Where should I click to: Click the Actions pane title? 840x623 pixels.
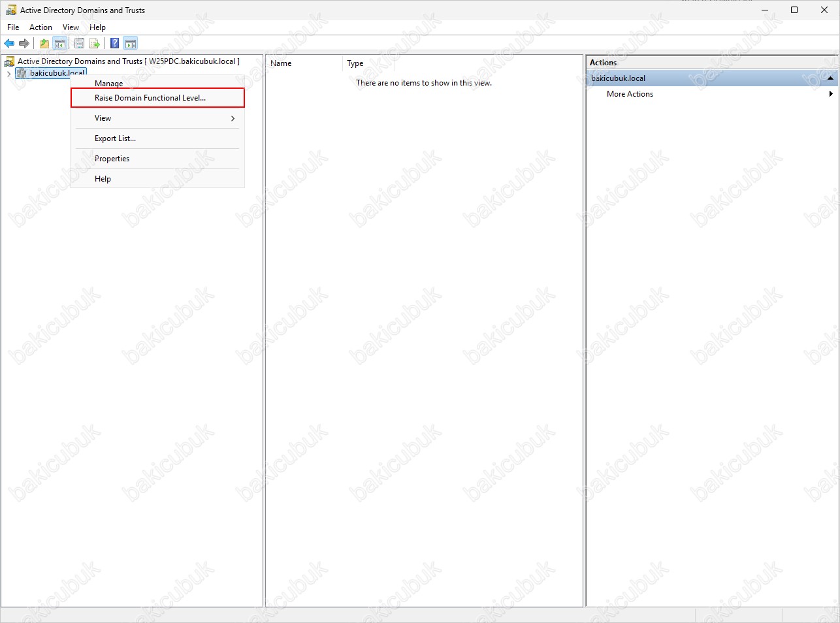click(603, 63)
